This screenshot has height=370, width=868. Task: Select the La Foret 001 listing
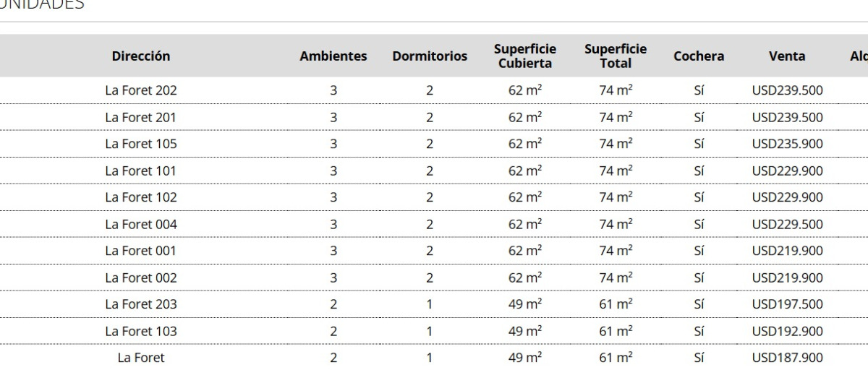(141, 251)
